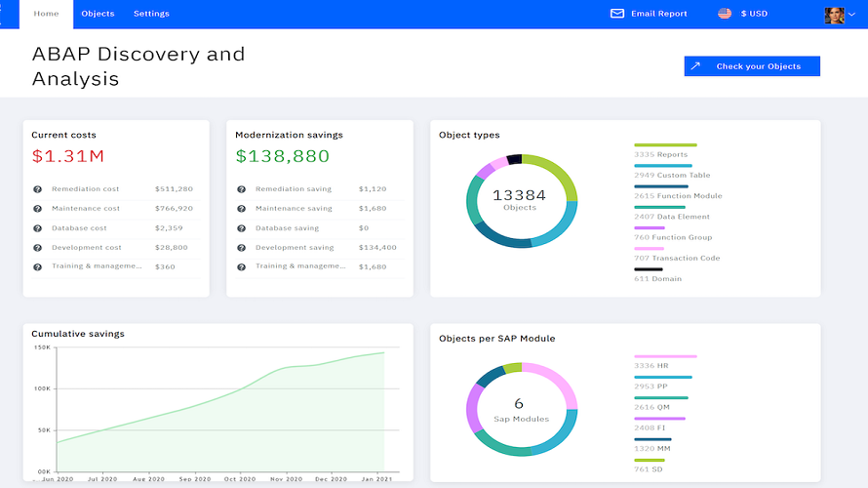Select '2615 Function Module' legend entry
Viewport: 868px width, 488px height.
pyautogui.click(x=678, y=196)
